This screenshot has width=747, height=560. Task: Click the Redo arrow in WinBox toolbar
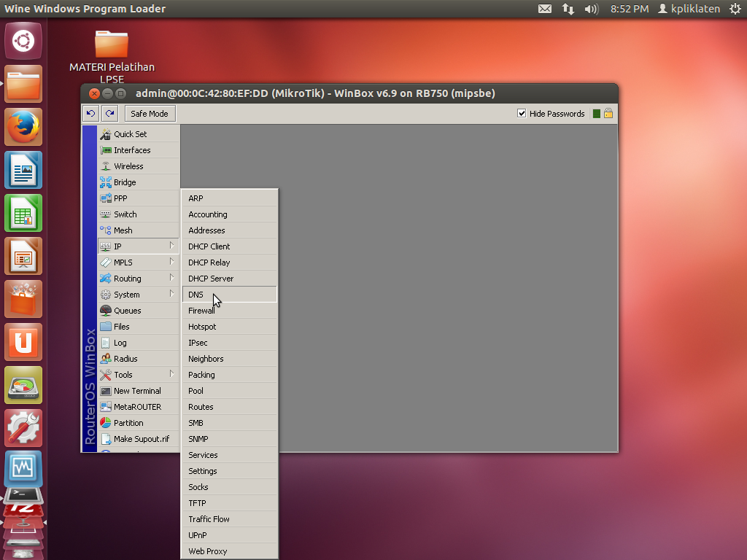(x=110, y=113)
